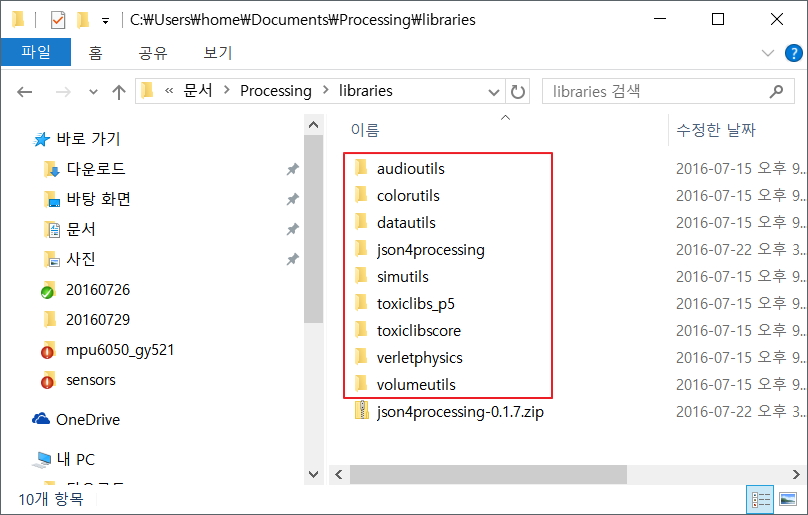Select the datautils folder
This screenshot has width=808, height=515.
(x=406, y=223)
